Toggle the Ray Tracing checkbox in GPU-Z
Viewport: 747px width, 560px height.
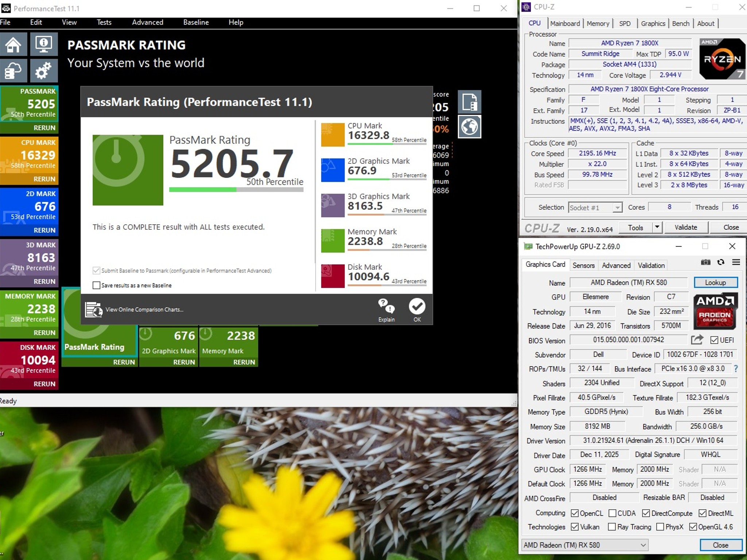tap(612, 527)
